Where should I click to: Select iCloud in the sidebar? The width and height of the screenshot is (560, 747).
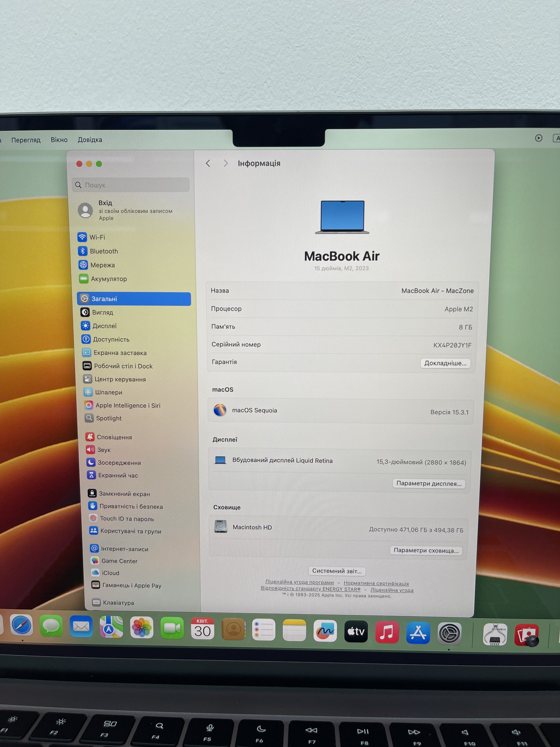click(105, 573)
